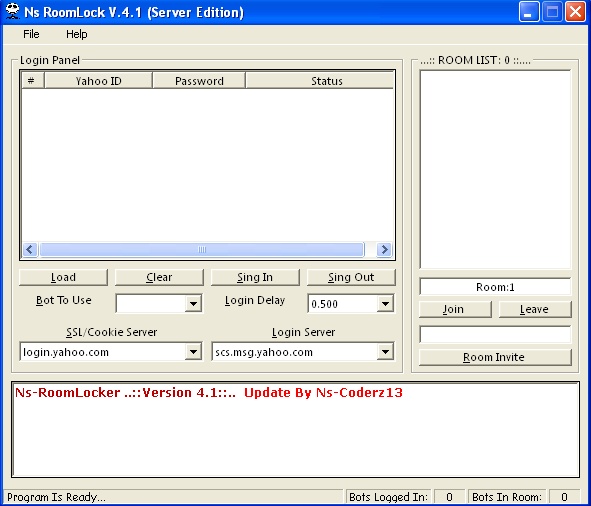Click the Sing In button

click(x=255, y=277)
